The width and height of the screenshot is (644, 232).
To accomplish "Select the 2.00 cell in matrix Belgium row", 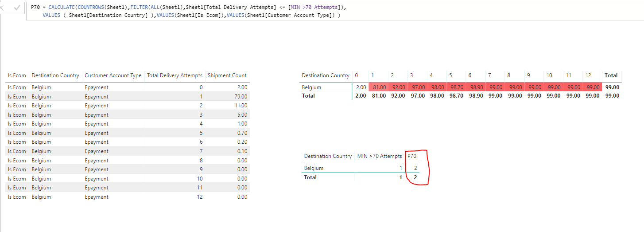I will [x=361, y=87].
